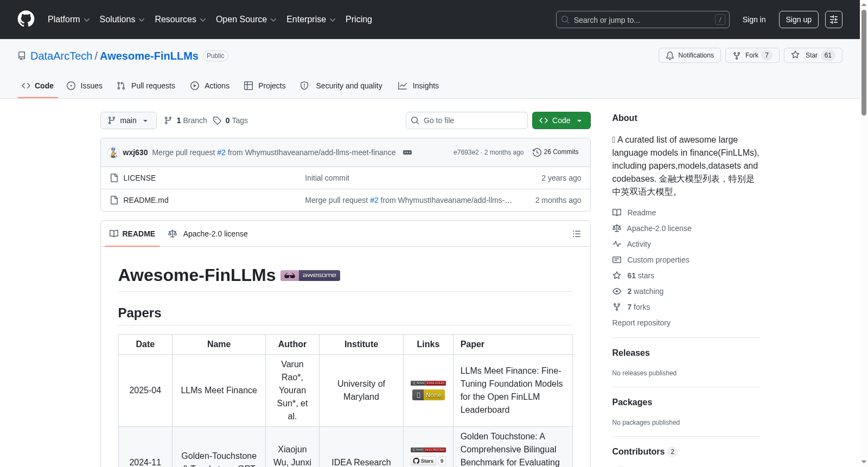Click the 7 forks link in About
868x467 pixels.
tap(639, 307)
